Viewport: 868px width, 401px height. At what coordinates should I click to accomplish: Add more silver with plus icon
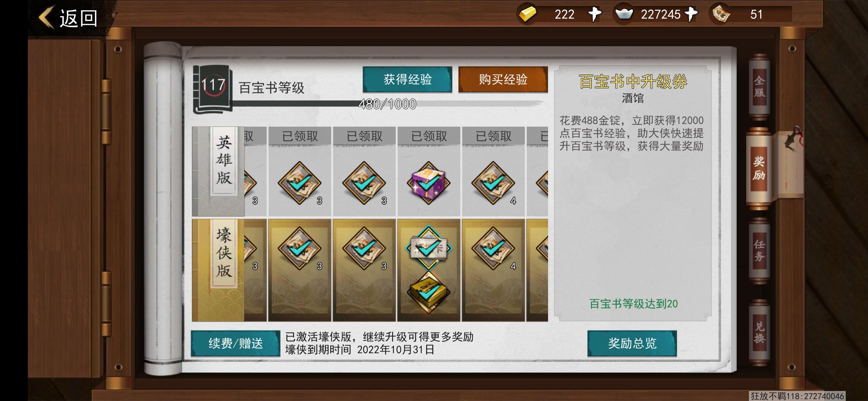[691, 14]
